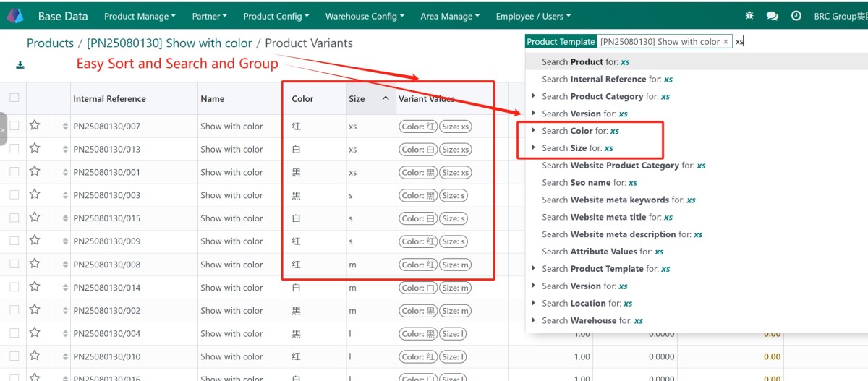Screen dimensions: 868x381
Task: Open the chat conversations icon
Action: (x=772, y=16)
